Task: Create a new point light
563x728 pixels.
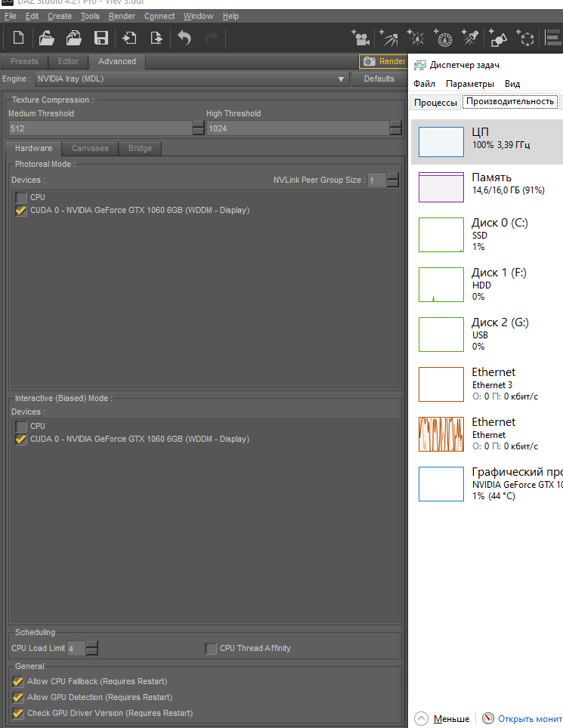Action: [x=416, y=38]
